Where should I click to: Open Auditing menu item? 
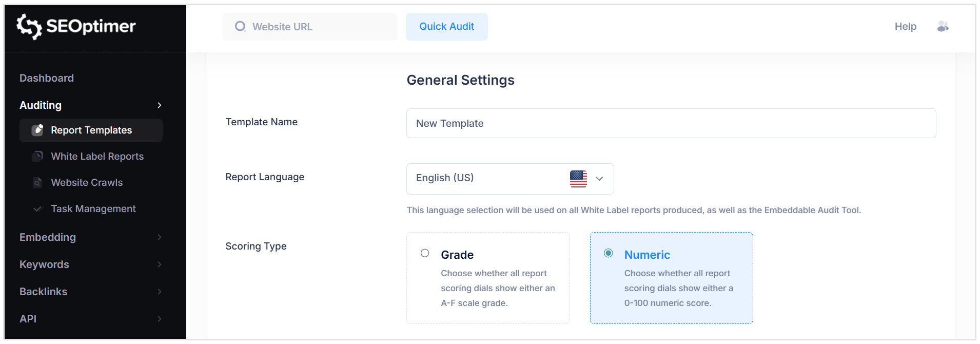[x=41, y=105]
